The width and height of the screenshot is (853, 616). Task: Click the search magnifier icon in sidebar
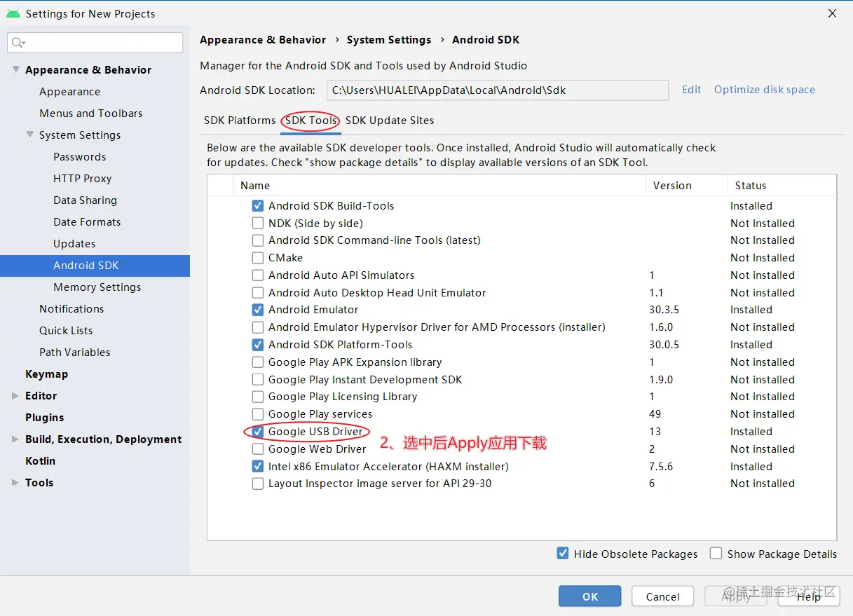pos(18,43)
